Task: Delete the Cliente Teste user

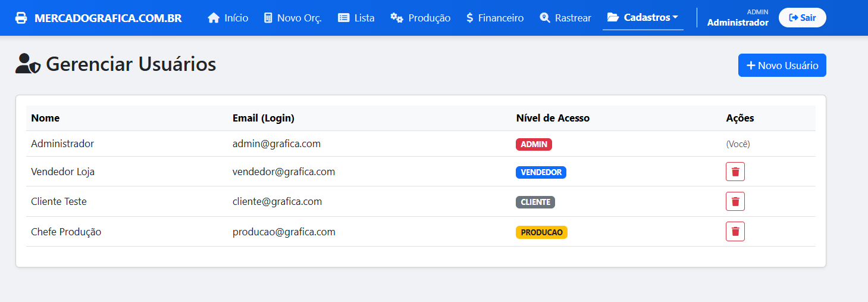Action: tap(735, 201)
